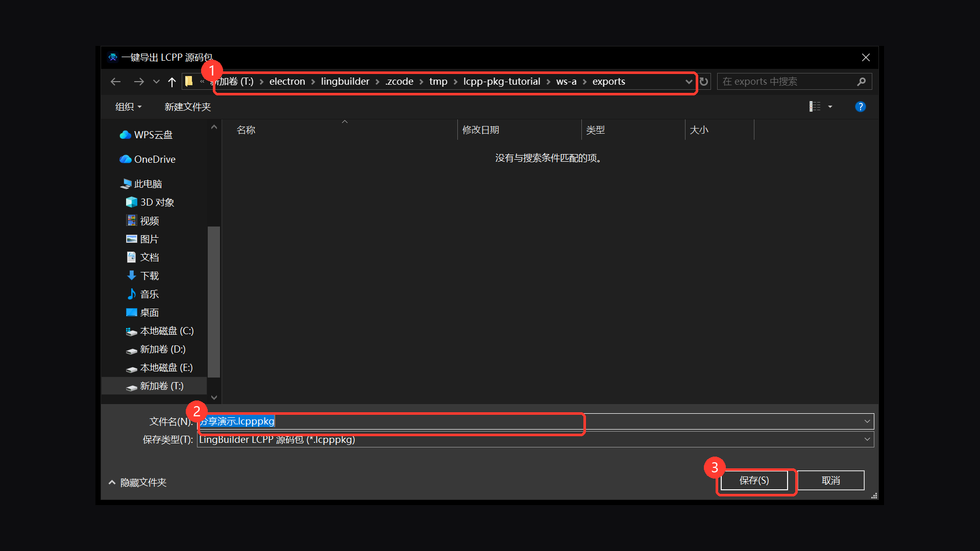The height and width of the screenshot is (551, 980).
Task: Open the help question mark icon
Action: (x=860, y=107)
